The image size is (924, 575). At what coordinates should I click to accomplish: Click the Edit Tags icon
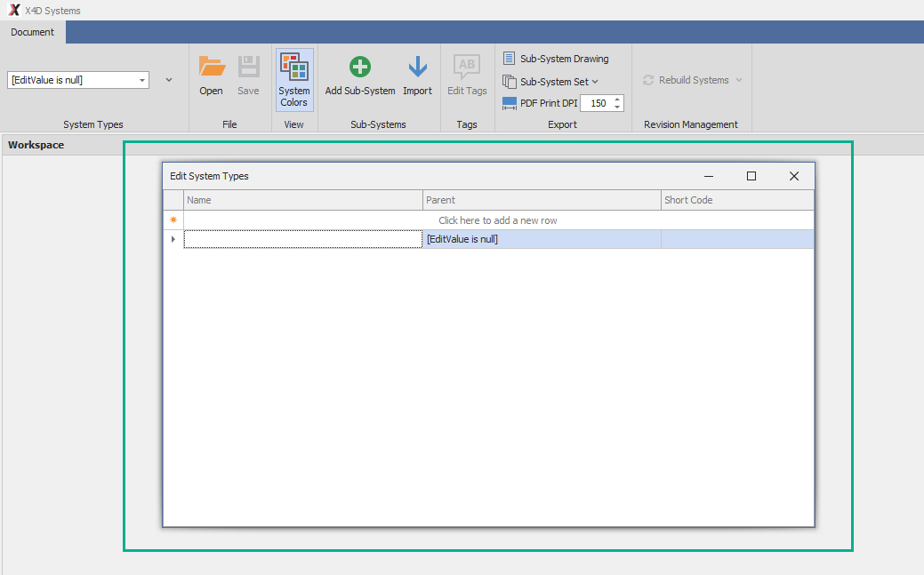[x=467, y=68]
